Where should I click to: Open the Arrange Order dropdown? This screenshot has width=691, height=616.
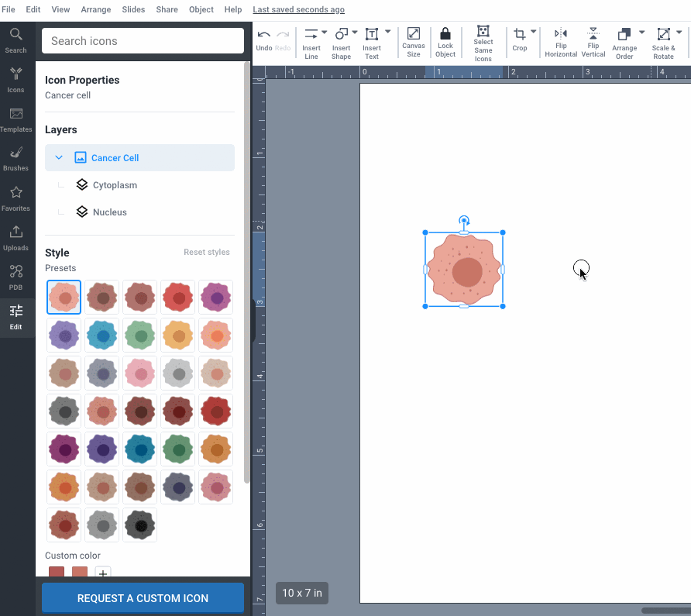(641, 34)
